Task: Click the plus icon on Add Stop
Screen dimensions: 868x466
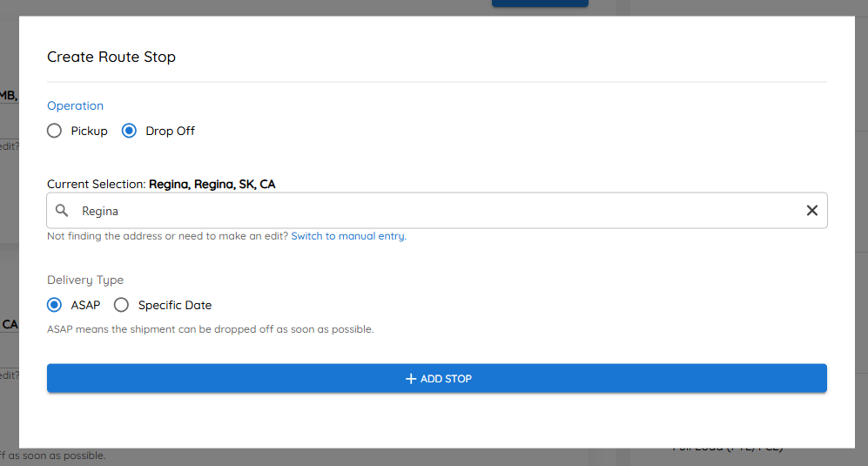Action: (411, 378)
